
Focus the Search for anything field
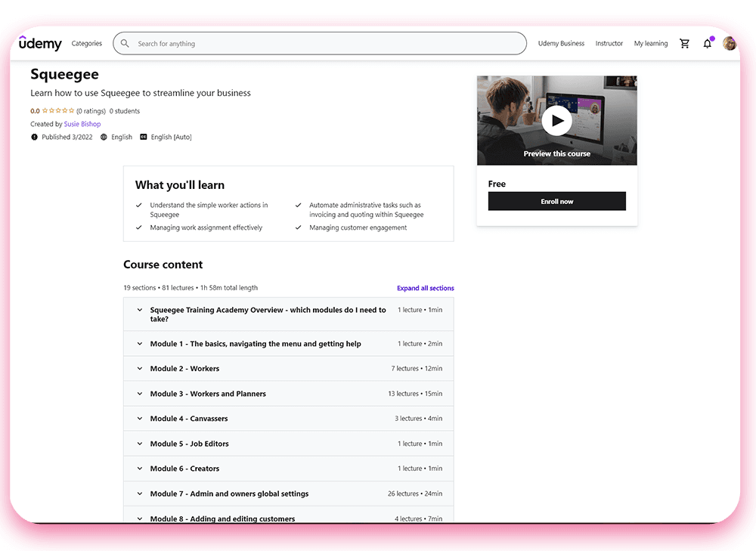pyautogui.click(x=325, y=44)
